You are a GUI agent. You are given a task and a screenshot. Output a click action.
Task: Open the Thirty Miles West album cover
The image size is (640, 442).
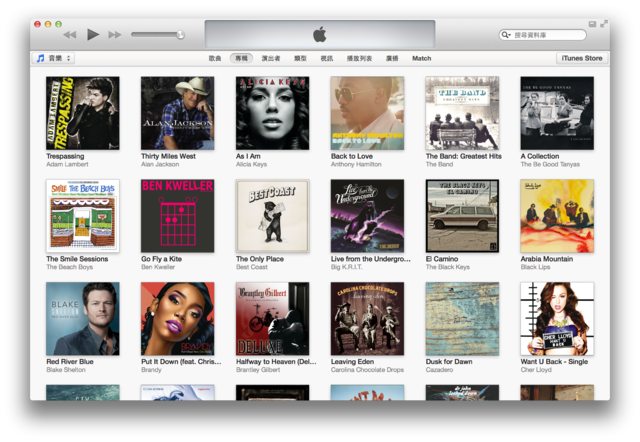178,113
